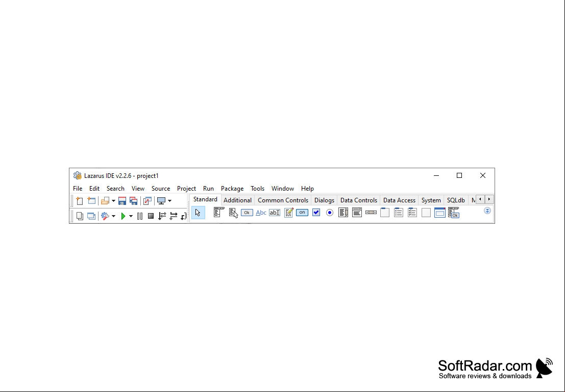
Task: Click the View Forms icon
Action: pyautogui.click(x=91, y=216)
